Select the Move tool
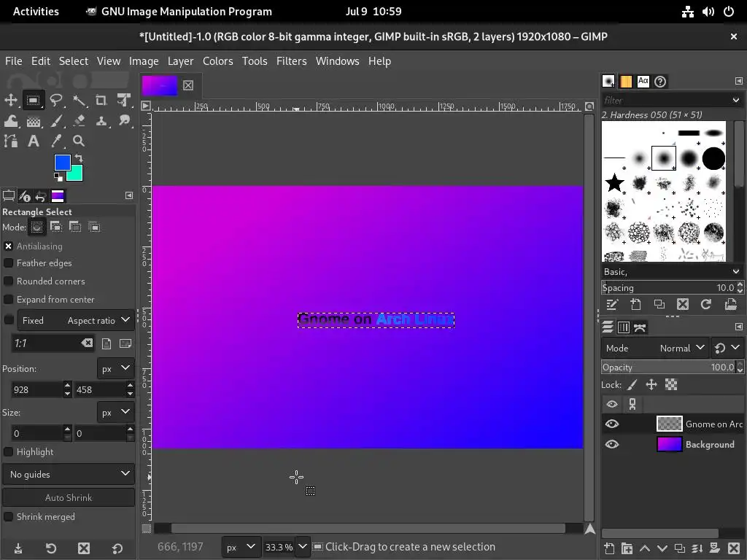This screenshot has height=560, width=747. click(x=10, y=100)
